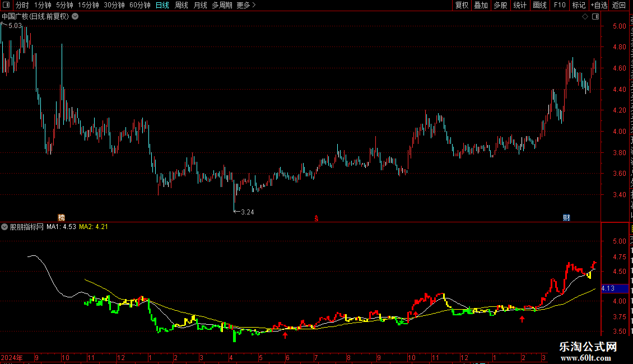Image resolution: width=633 pixels, height=364 pixels.
Task: Click the 3.24 low price label
Action: [248, 212]
